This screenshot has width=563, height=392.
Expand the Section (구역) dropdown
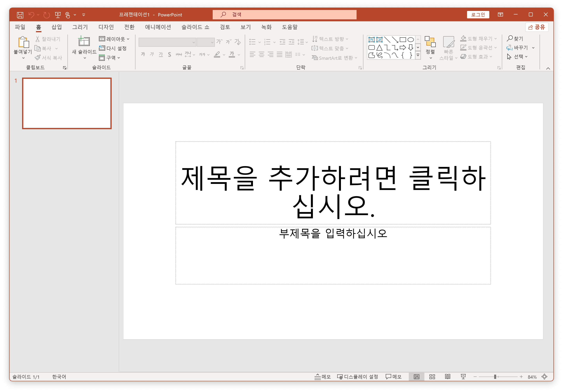coord(110,58)
